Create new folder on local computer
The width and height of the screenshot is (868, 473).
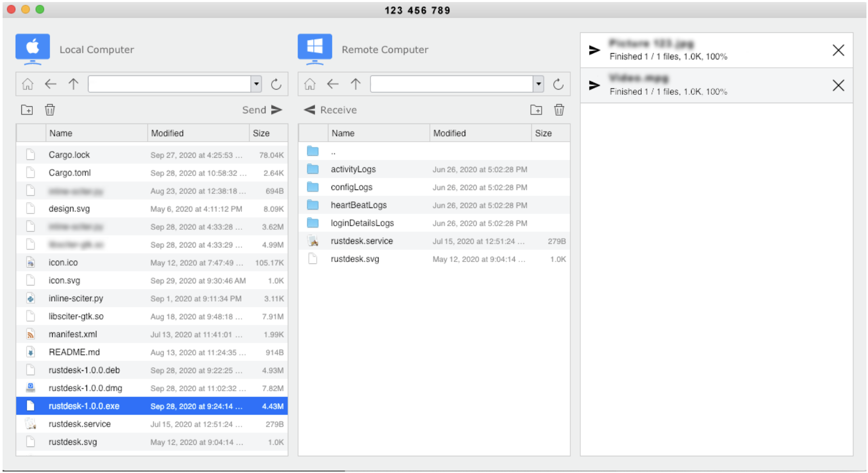pyautogui.click(x=27, y=110)
